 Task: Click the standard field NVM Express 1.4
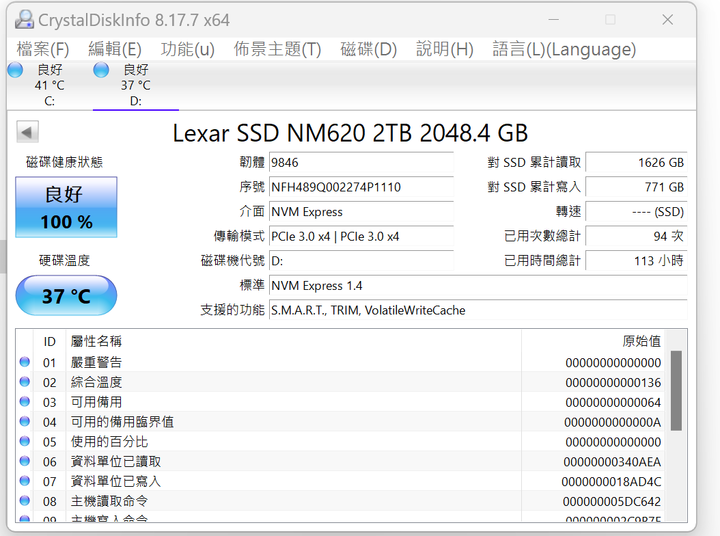click(478, 285)
